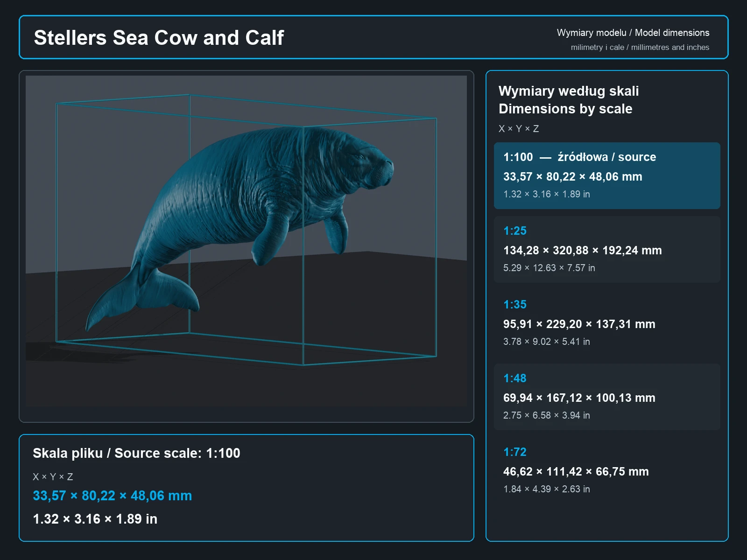This screenshot has height=560, width=747.
Task: Click the 1.32 × 3.16 × 1.89 in source text
Action: [95, 519]
